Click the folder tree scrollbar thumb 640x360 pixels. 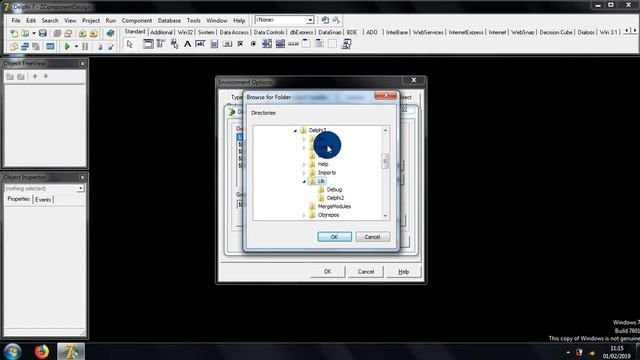click(385, 161)
